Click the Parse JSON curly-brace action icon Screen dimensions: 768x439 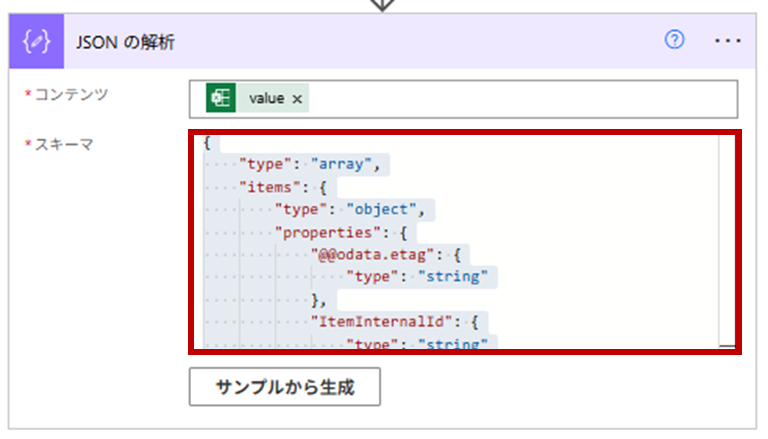pyautogui.click(x=36, y=41)
